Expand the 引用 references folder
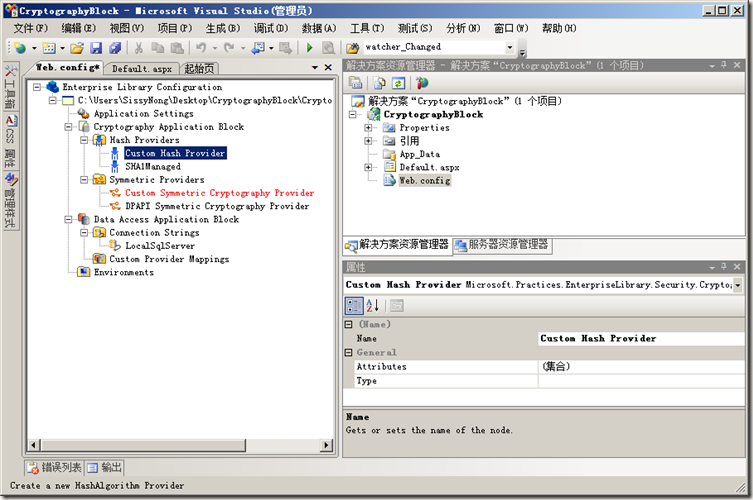 click(368, 141)
